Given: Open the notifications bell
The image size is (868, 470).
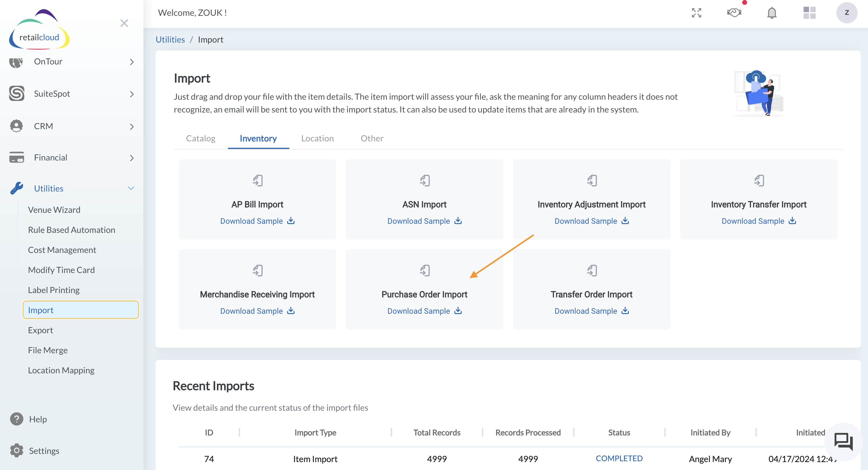Looking at the screenshot, I should tap(772, 13).
